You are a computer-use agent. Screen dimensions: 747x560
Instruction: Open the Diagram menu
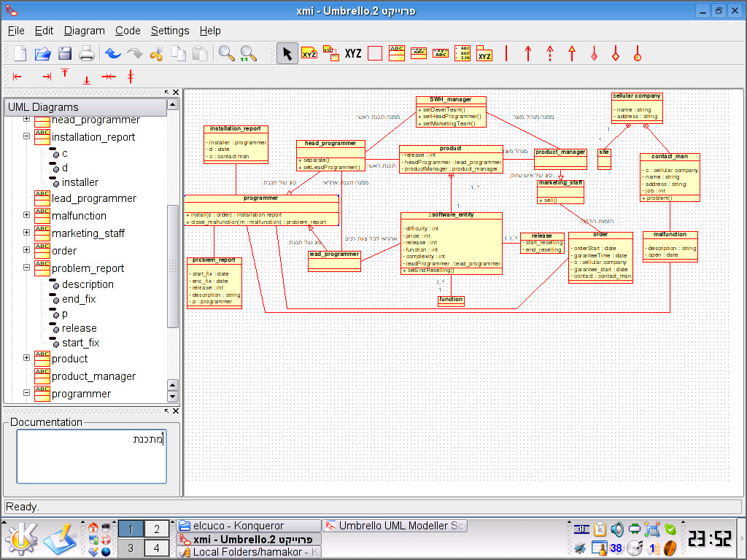[x=85, y=31]
